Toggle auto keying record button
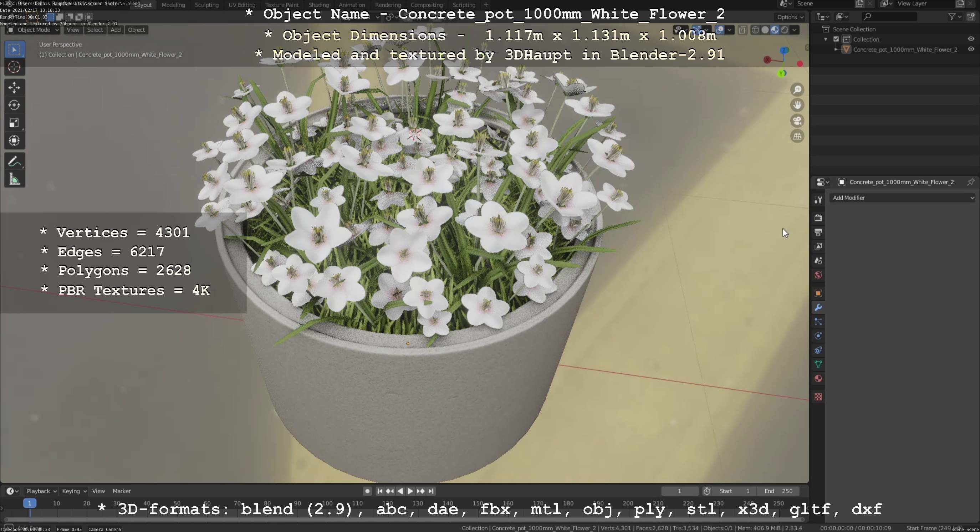Screen dimensions: 980x532 (x=367, y=491)
